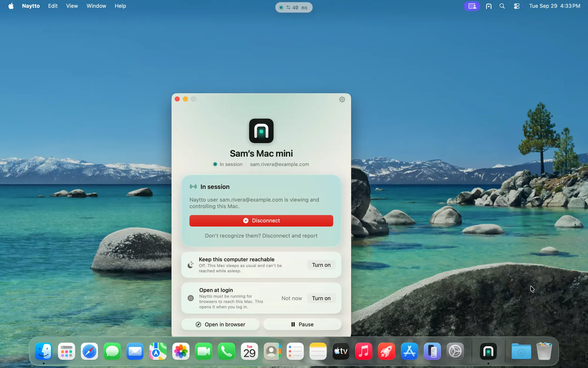588x368 pixels.
Task: Open iPhone Mirroring from the Dock
Action: [x=432, y=351]
